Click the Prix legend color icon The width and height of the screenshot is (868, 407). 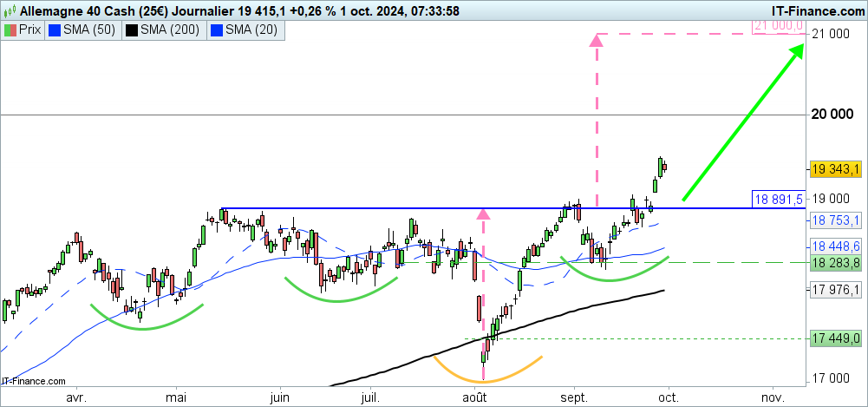10,30
